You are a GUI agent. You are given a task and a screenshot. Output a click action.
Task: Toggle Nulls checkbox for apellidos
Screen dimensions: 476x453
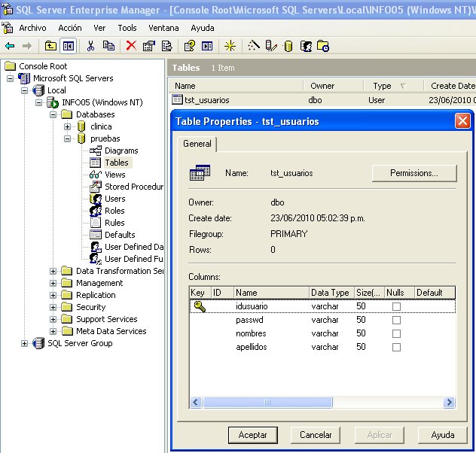coord(396,347)
